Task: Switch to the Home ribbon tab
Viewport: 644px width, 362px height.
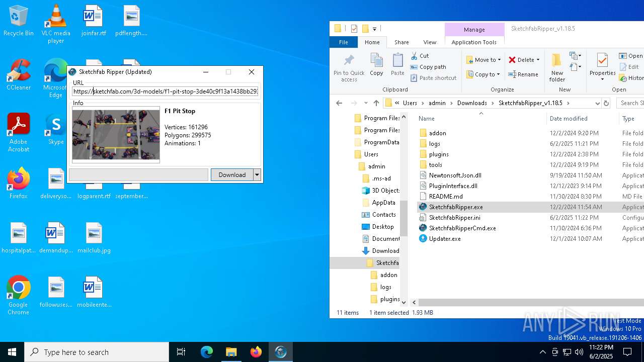Action: [x=372, y=42]
